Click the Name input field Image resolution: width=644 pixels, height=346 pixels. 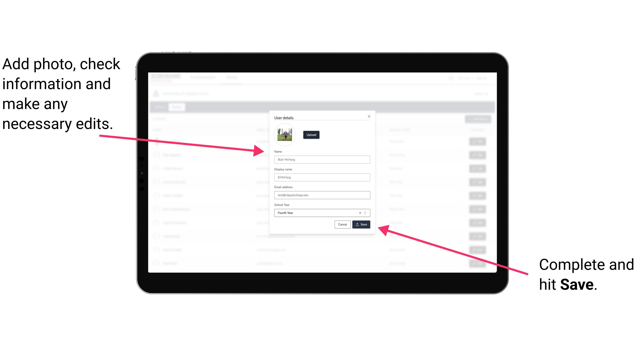coord(322,159)
